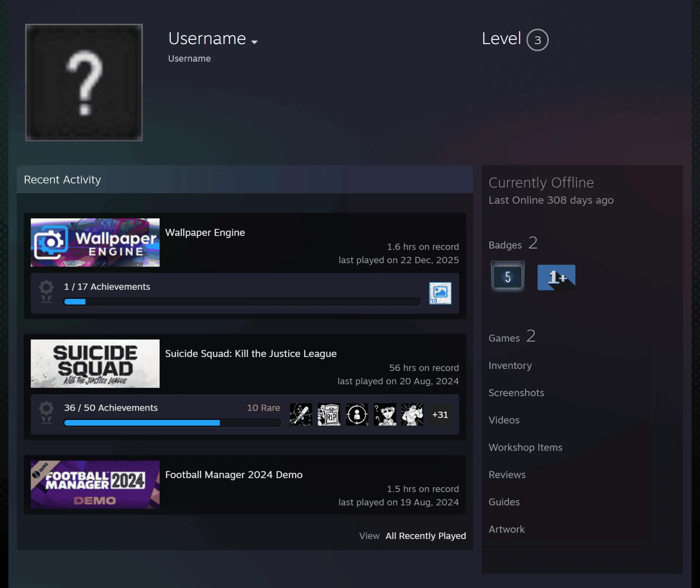Open the Inventory link

(x=510, y=366)
